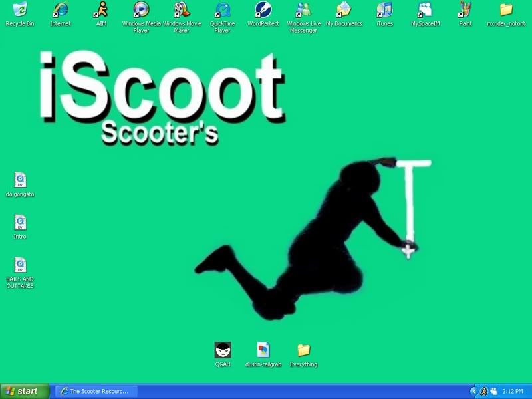Select the My Documents folder icon

[344, 10]
